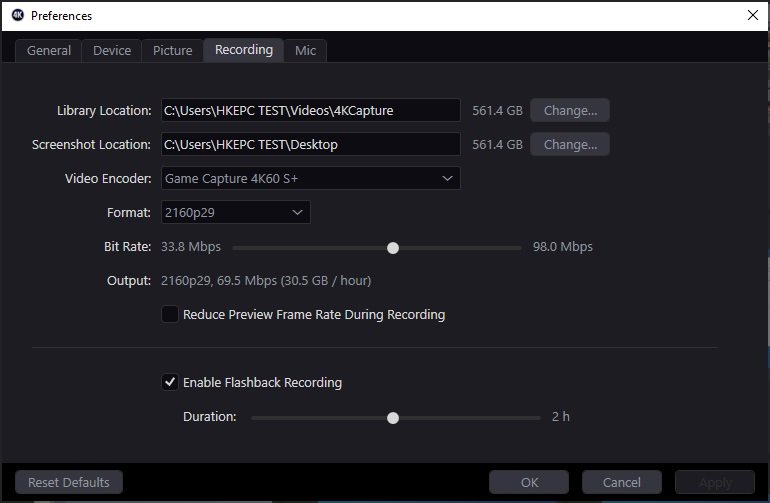Click the Screenshot Location path field

[x=311, y=144]
